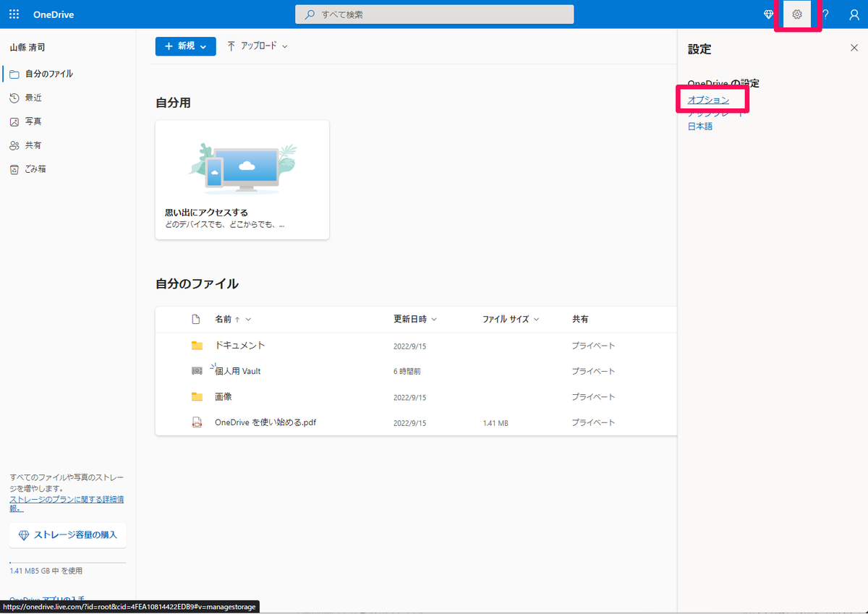Screen dimensions: 868x614
Task: Click the ドキュメント folder icon
Action: tap(197, 346)
